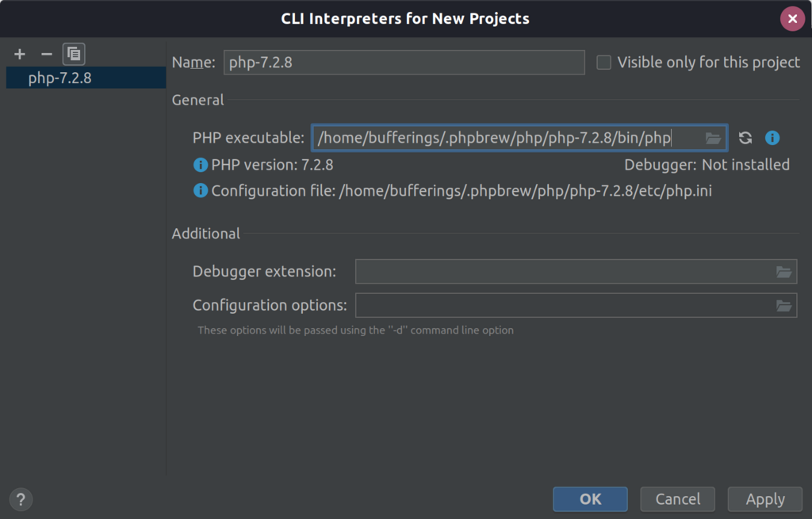The height and width of the screenshot is (519, 812).
Task: Click the Configuration options input field
Action: click(x=563, y=305)
